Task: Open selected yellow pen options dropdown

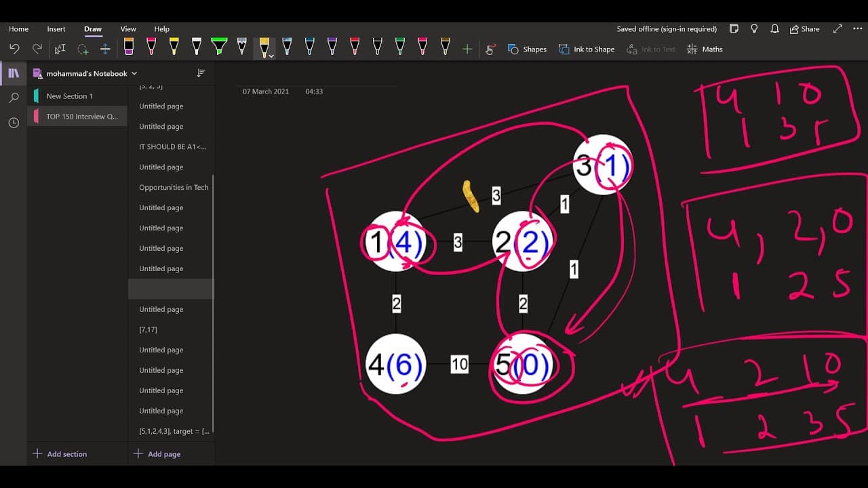Action: point(272,56)
